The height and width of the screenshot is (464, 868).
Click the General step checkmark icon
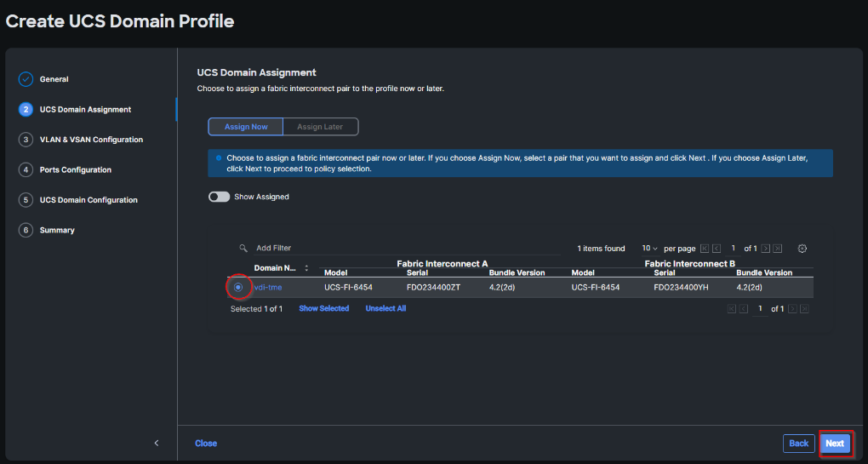point(26,79)
